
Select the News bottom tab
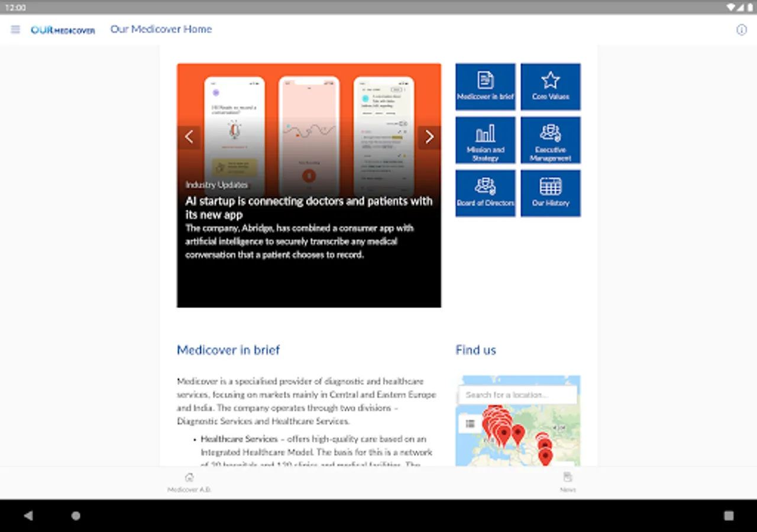(568, 482)
